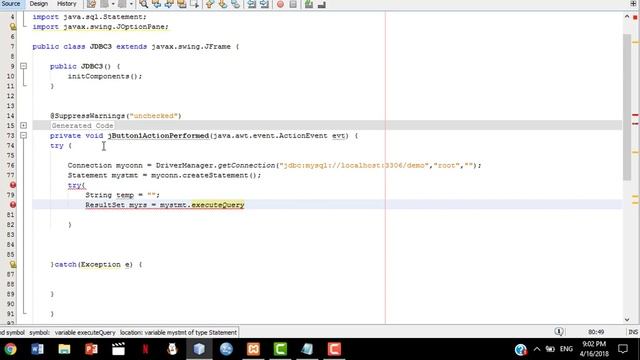640x360 pixels.
Task: Click the Comment toolbar icon
Action: click(x=309, y=4)
